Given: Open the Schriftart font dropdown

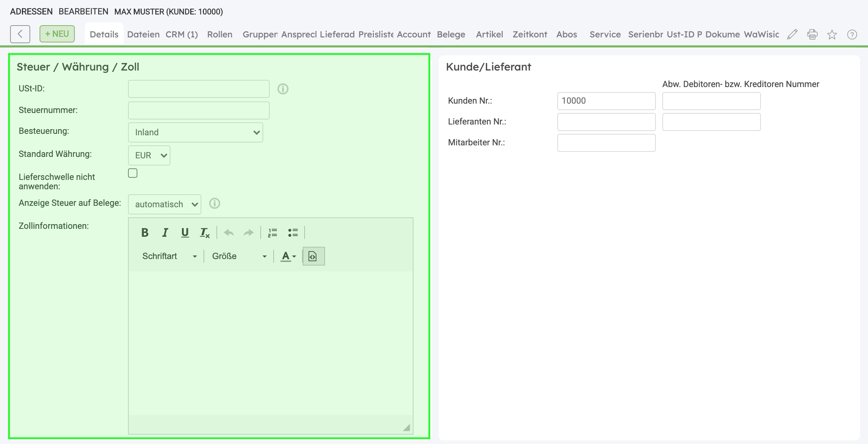Looking at the screenshot, I should (169, 256).
